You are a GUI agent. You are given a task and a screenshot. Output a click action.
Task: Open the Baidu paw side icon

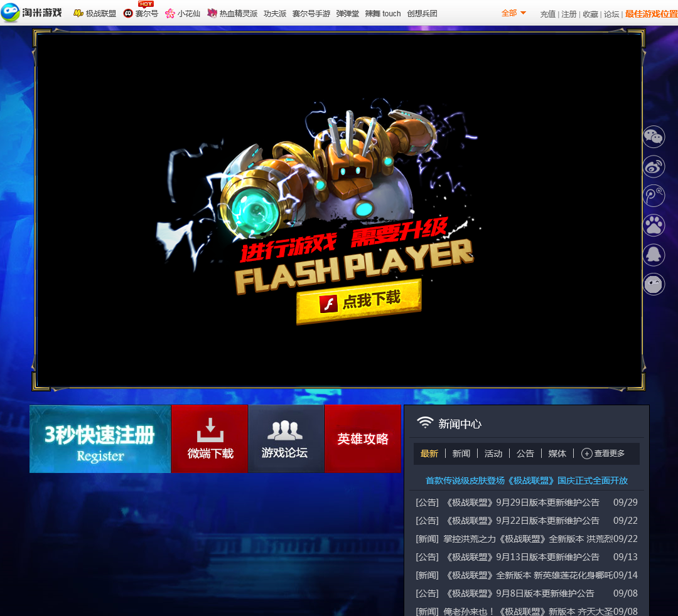(654, 225)
